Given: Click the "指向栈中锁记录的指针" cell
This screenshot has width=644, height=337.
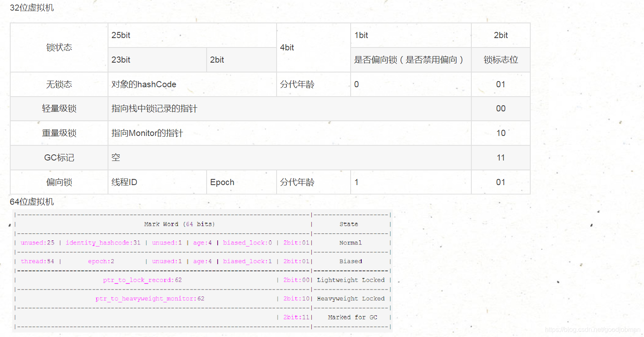Looking at the screenshot, I should click(290, 109).
